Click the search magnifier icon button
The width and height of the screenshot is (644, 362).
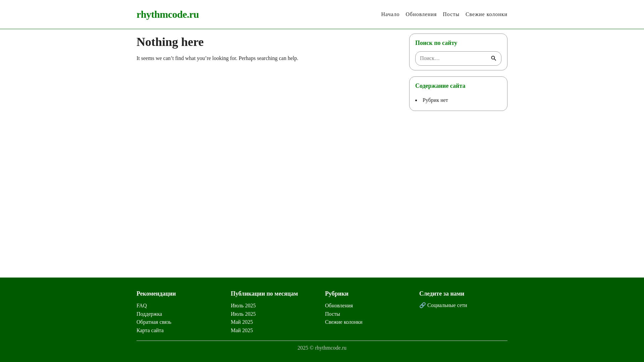493,58
